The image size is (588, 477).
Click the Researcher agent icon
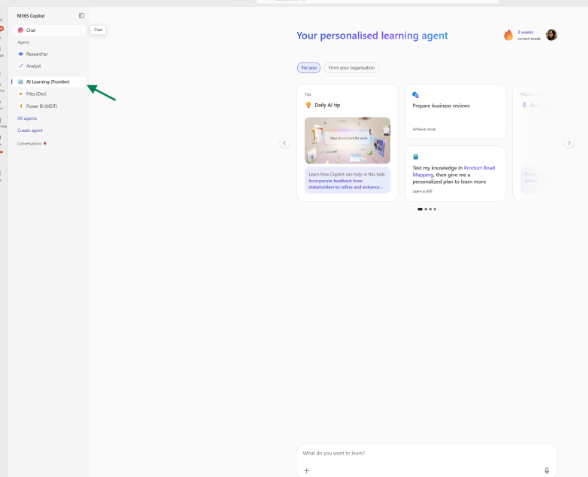pyautogui.click(x=21, y=54)
